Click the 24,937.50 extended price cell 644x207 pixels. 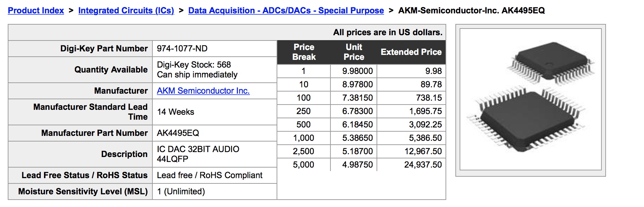[x=411, y=165]
